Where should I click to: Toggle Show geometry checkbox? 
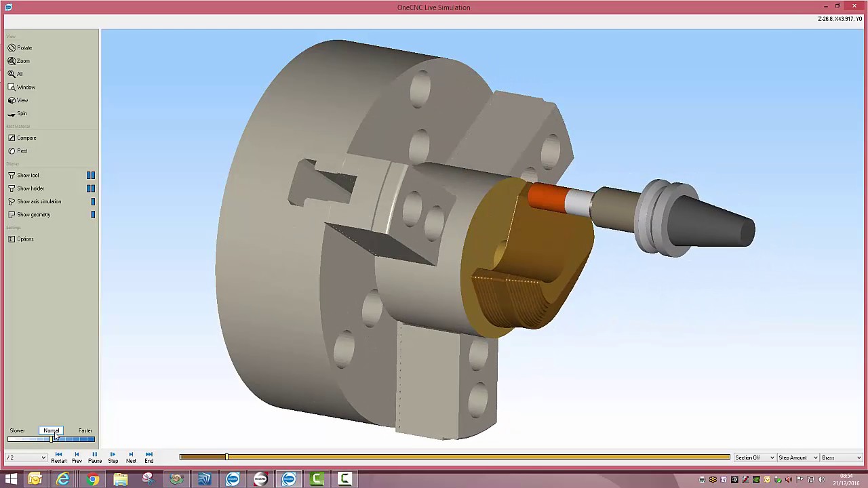29,215
